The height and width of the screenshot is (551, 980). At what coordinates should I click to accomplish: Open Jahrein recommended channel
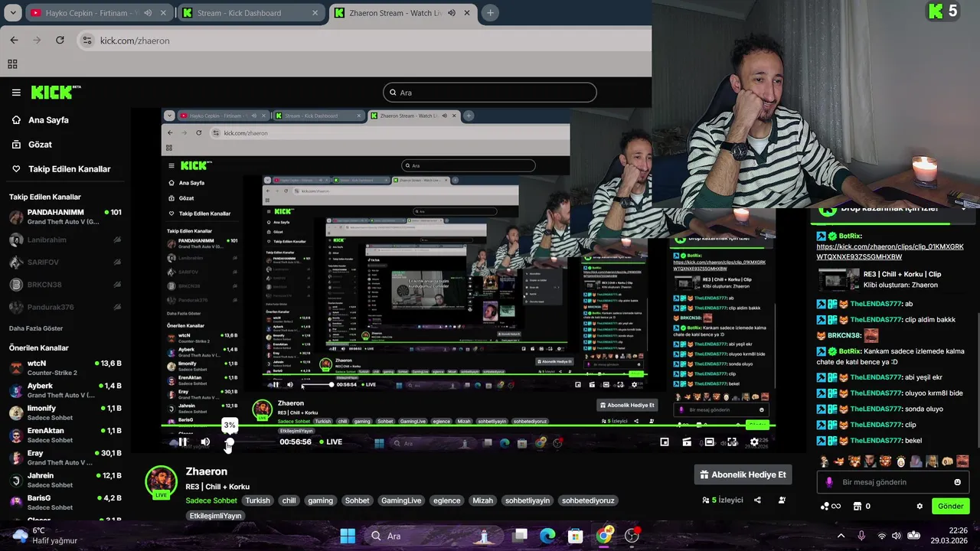click(x=65, y=480)
